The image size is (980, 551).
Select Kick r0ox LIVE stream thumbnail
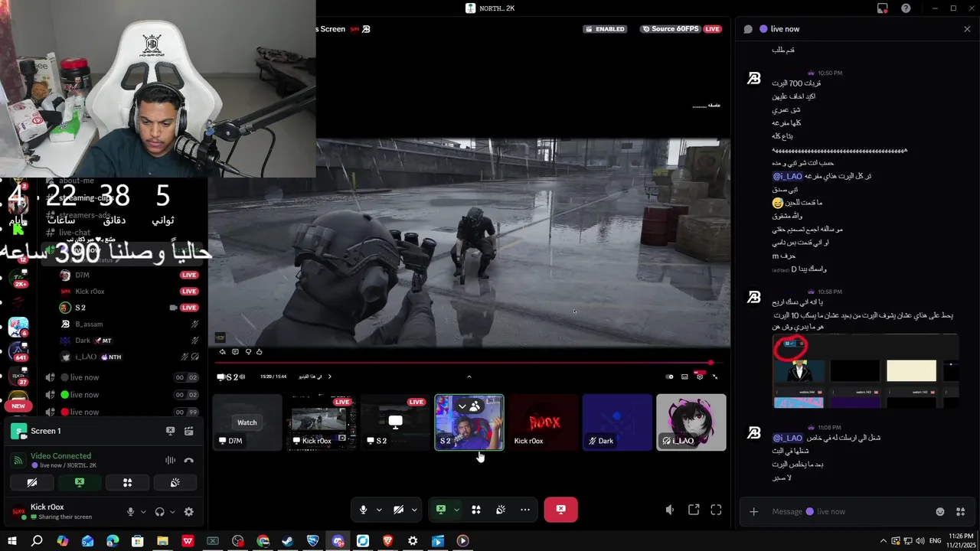(x=320, y=422)
